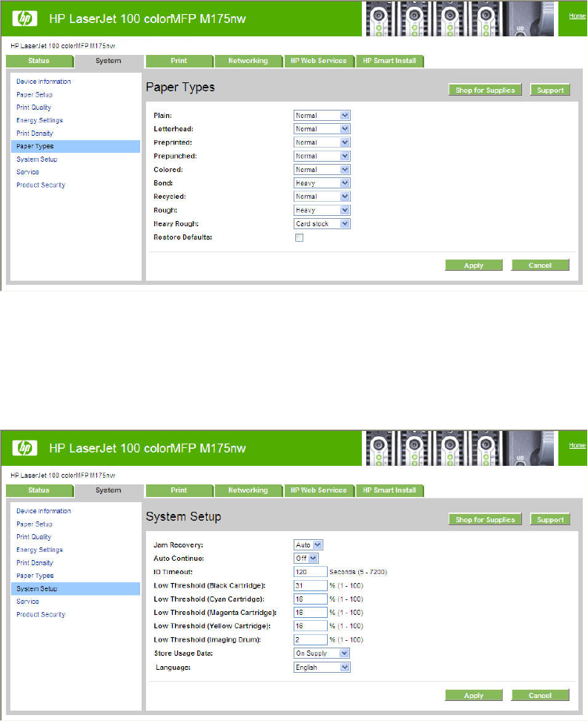Open Service in Paper Types page sidebar
The image size is (588, 721).
pyautogui.click(x=27, y=172)
